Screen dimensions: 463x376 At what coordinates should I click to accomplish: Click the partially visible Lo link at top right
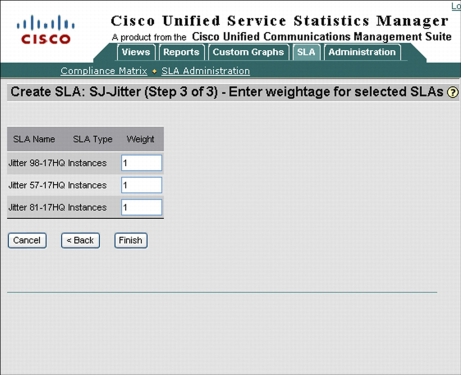[456, 6]
